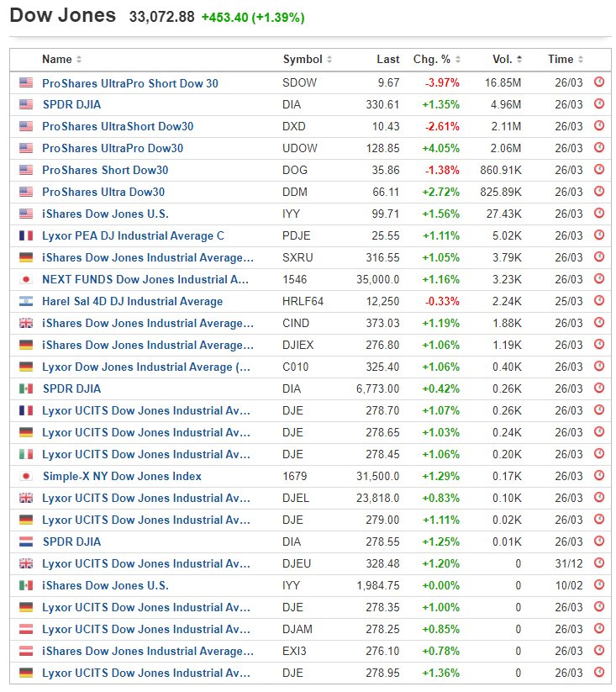Click the Austrian flag in the DJAM row
The height and width of the screenshot is (692, 616).
[x=26, y=629]
